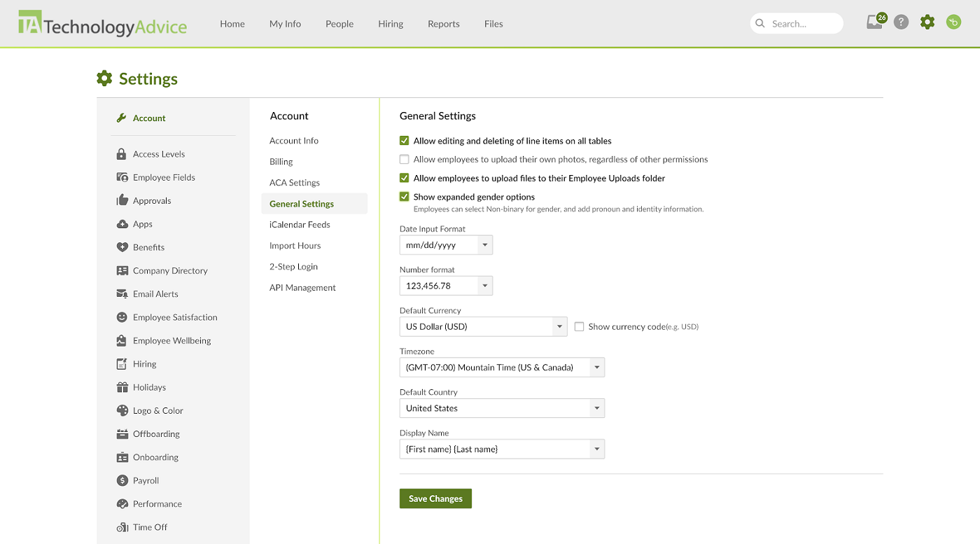Click the Time Off icon

coord(122,527)
